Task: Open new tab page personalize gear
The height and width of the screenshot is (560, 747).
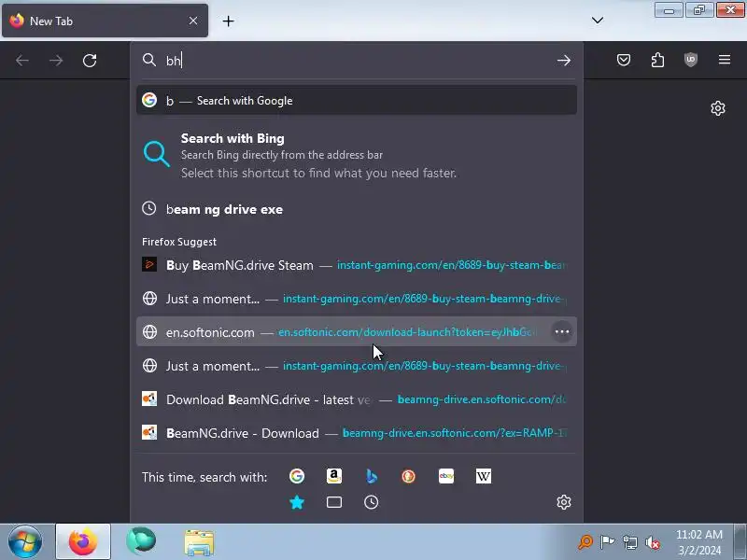Action: click(718, 108)
